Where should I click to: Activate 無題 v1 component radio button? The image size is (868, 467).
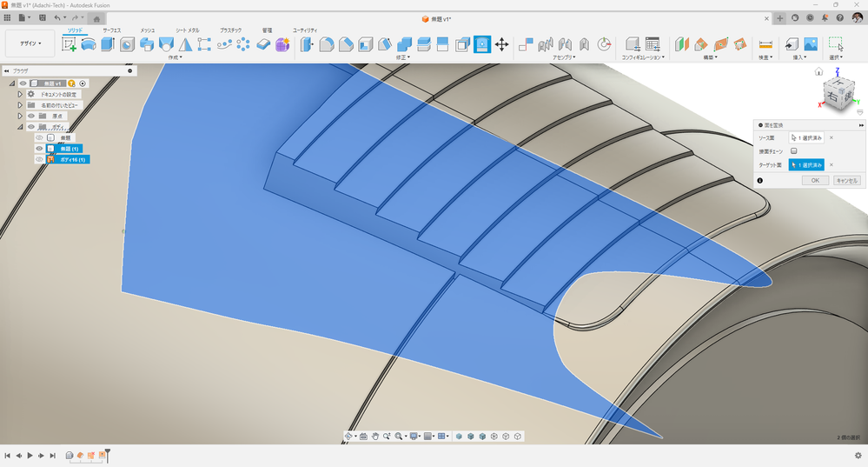(83, 83)
